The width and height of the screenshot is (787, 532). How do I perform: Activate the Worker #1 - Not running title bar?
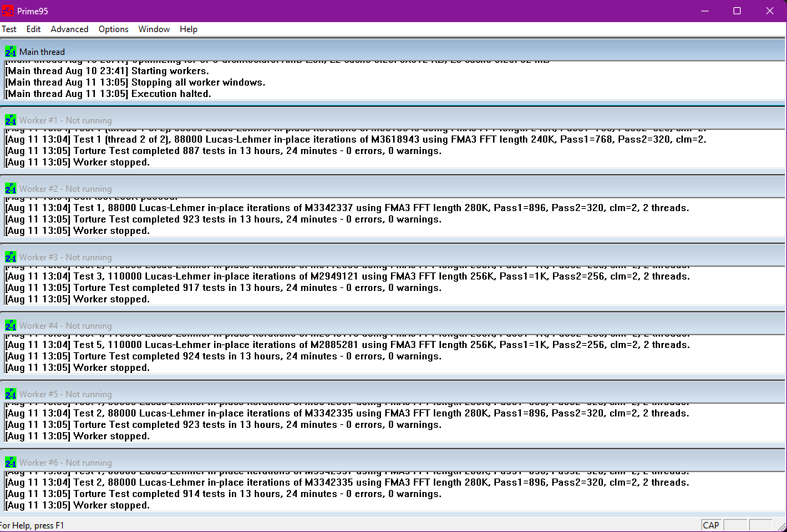pyautogui.click(x=392, y=120)
